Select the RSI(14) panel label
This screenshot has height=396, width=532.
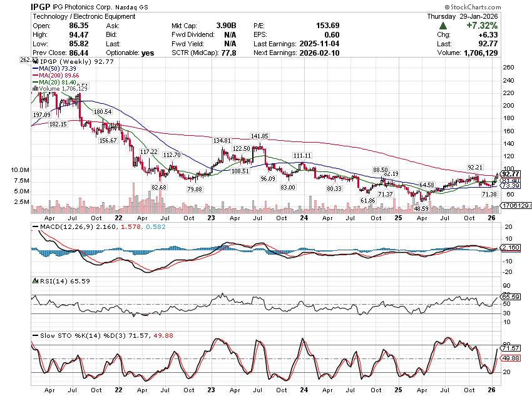pyautogui.click(x=47, y=281)
